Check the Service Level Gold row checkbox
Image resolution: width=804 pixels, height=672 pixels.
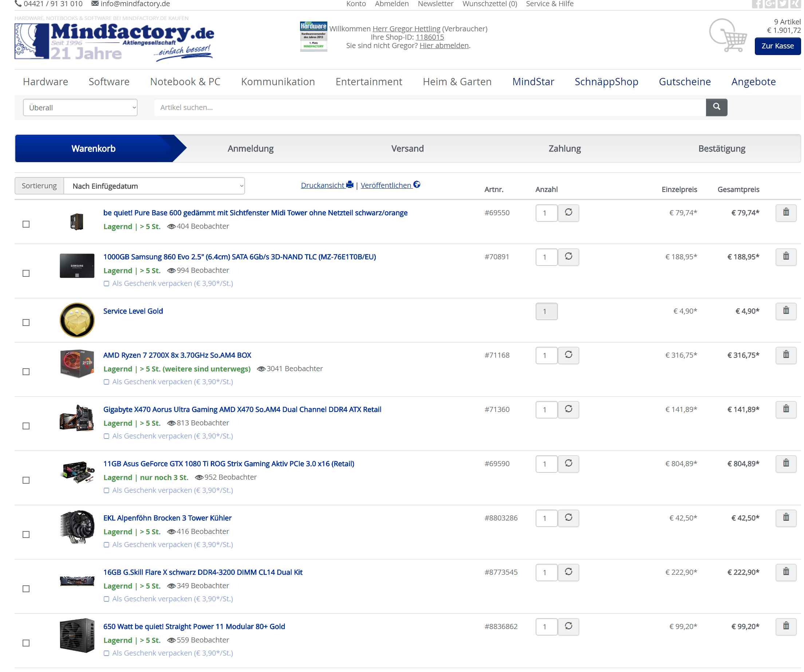click(26, 322)
